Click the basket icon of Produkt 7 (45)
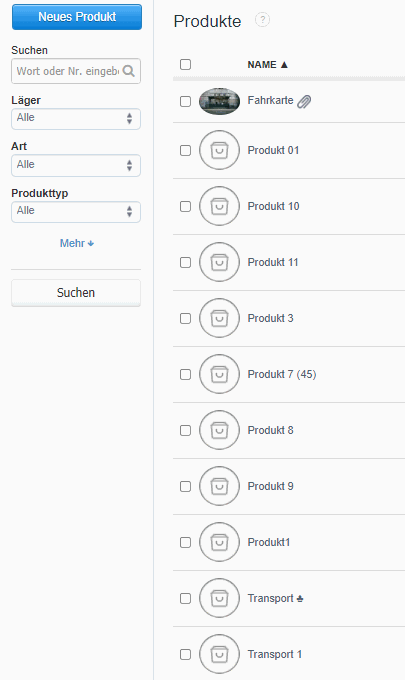405x680 pixels. click(219, 374)
